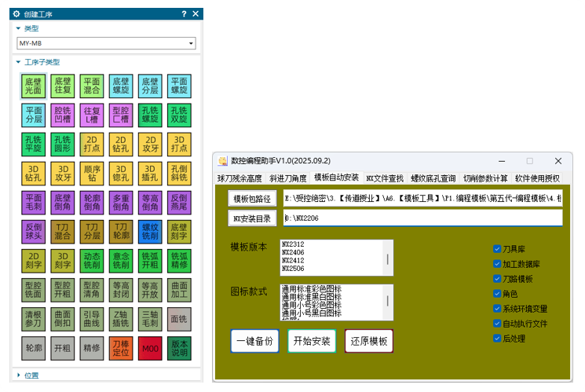Click the 动态铣削 operation icon
The height and width of the screenshot is (392, 585).
[x=91, y=261]
